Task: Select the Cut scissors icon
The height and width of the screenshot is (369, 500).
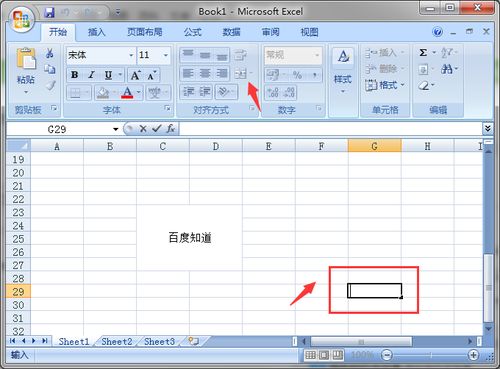Action: coord(50,53)
